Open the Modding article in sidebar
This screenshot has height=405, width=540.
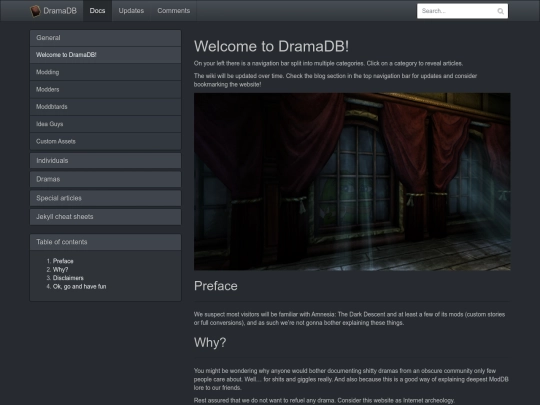pyautogui.click(x=105, y=72)
